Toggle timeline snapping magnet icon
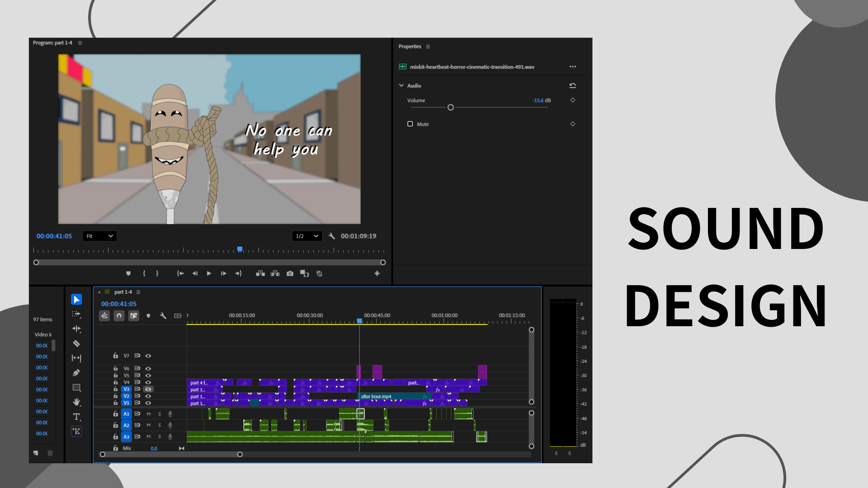Screen dimensions: 868x488 click(119, 316)
